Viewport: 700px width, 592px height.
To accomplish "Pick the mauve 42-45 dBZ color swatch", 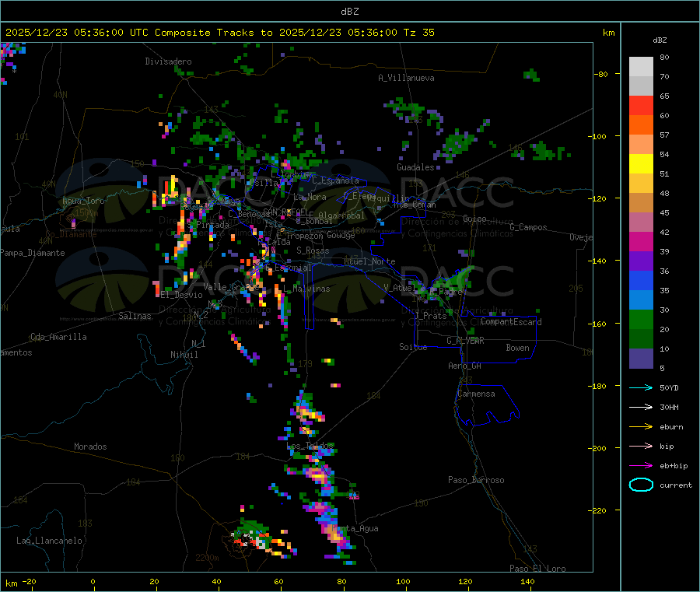I will pos(641,222).
